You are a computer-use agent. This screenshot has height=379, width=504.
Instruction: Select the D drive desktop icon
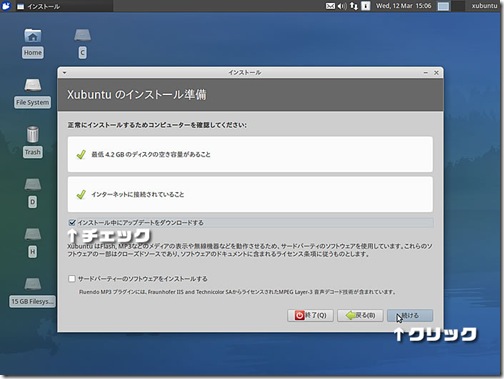(32, 193)
